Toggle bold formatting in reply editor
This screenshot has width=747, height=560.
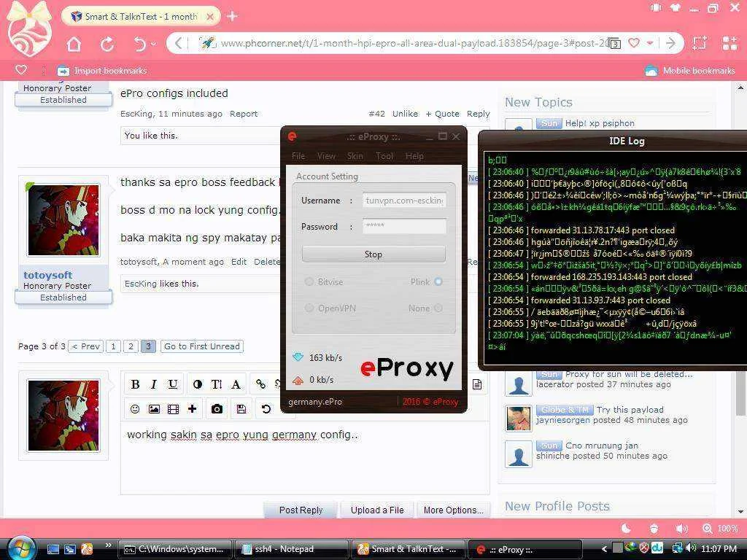[135, 384]
